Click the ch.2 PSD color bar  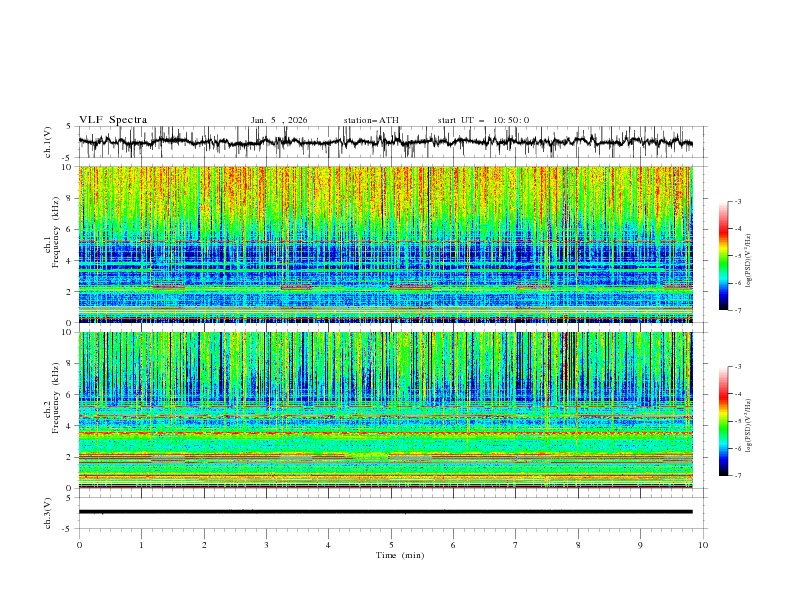click(x=723, y=421)
